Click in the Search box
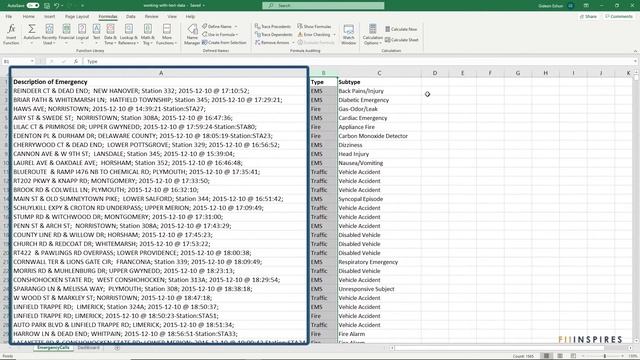640x360 pixels. [323, 5]
